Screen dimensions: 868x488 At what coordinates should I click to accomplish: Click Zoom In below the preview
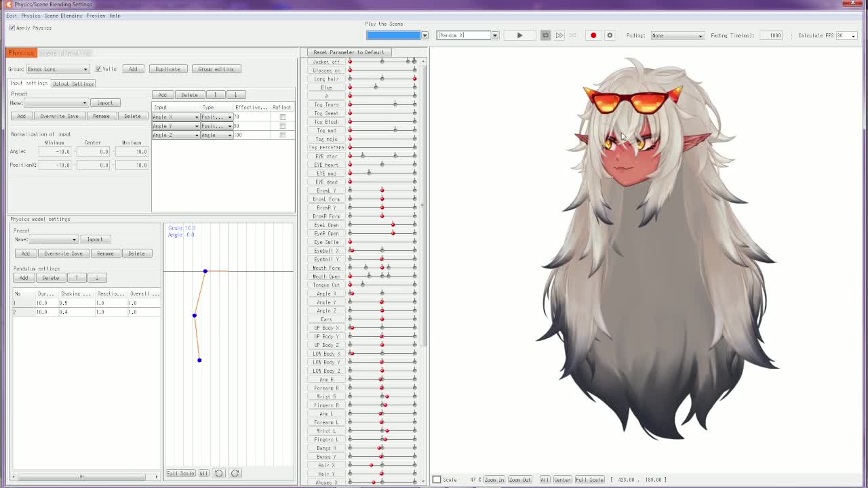pos(494,480)
